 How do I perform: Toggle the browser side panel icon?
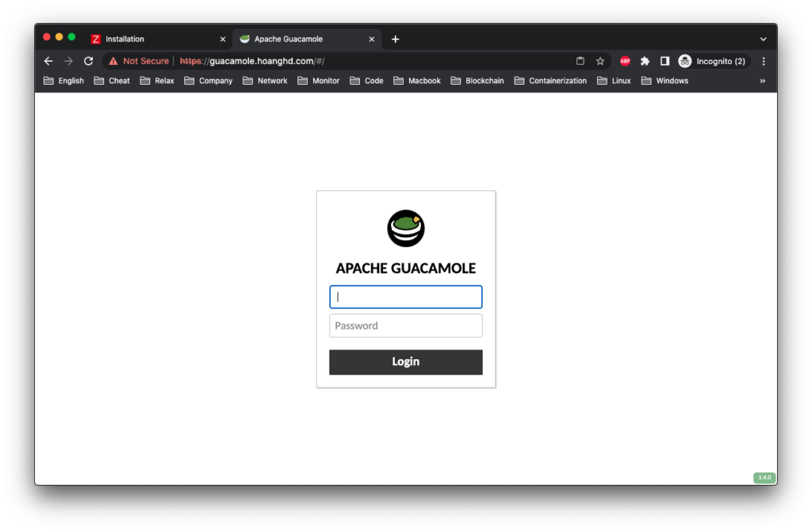coord(665,61)
